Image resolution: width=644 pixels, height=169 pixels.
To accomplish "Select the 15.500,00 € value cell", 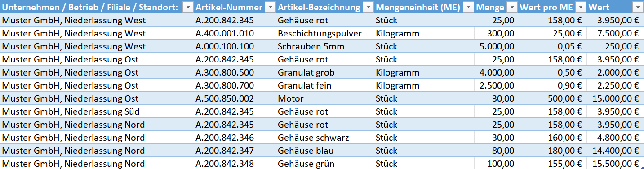I will point(615,164).
